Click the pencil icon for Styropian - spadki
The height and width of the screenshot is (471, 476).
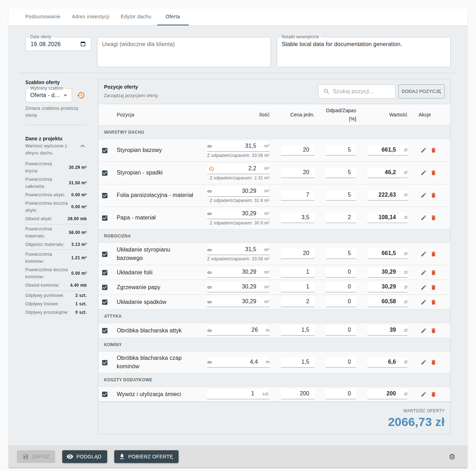click(424, 173)
